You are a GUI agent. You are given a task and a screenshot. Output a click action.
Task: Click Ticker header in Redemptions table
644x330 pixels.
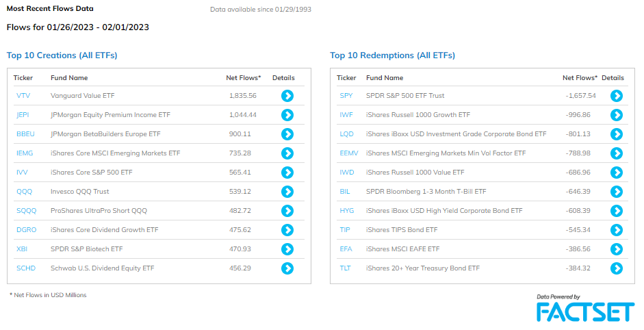pyautogui.click(x=346, y=77)
